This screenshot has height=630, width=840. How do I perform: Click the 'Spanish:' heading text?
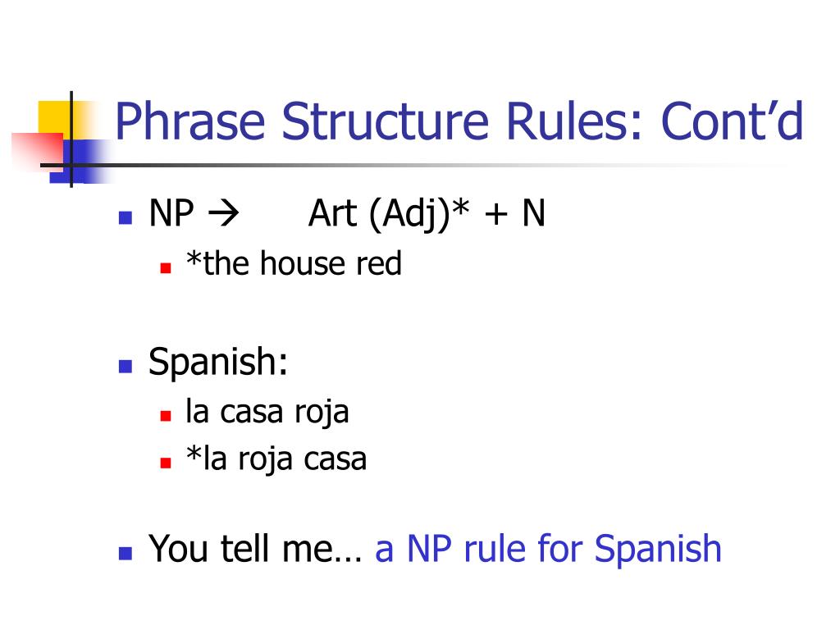tap(218, 362)
